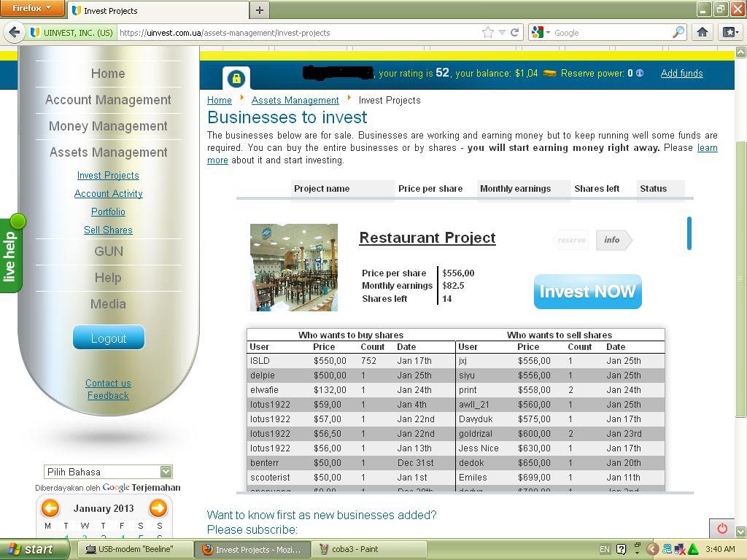
Task: Click the Restaurant Project thumbnail image
Action: coord(293,267)
